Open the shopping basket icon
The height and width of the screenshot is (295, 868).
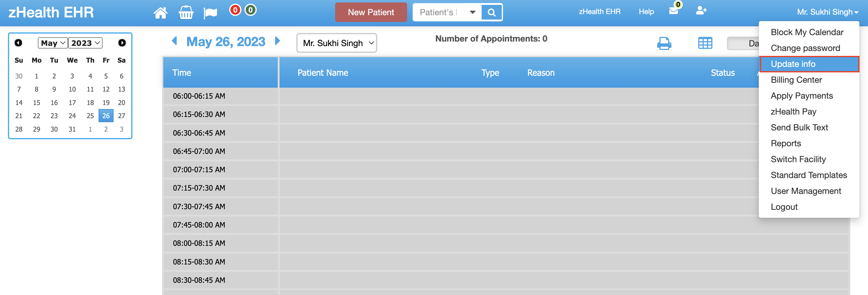[x=186, y=13]
